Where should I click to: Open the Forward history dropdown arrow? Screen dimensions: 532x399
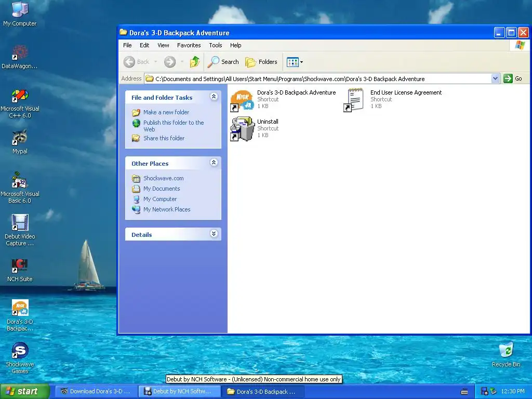click(182, 62)
